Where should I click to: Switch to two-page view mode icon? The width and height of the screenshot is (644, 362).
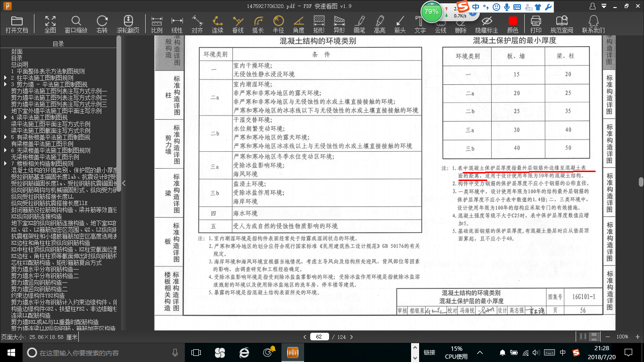(584, 337)
